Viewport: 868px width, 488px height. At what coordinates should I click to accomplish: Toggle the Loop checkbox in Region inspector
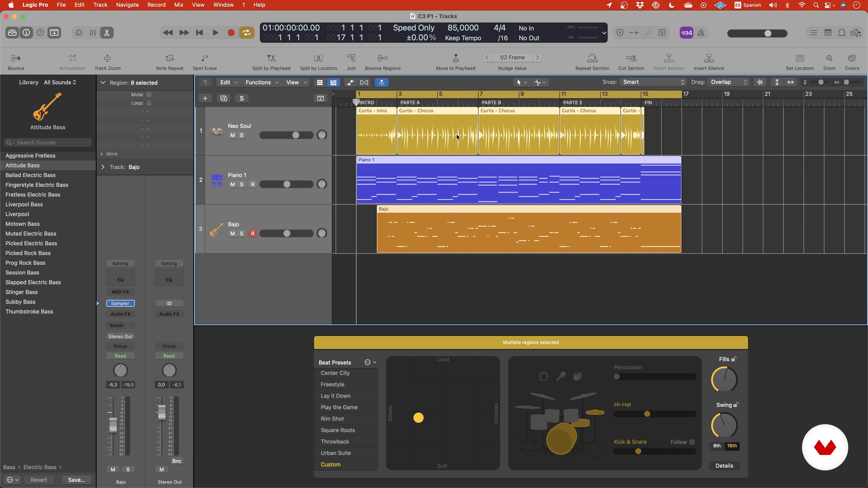149,103
